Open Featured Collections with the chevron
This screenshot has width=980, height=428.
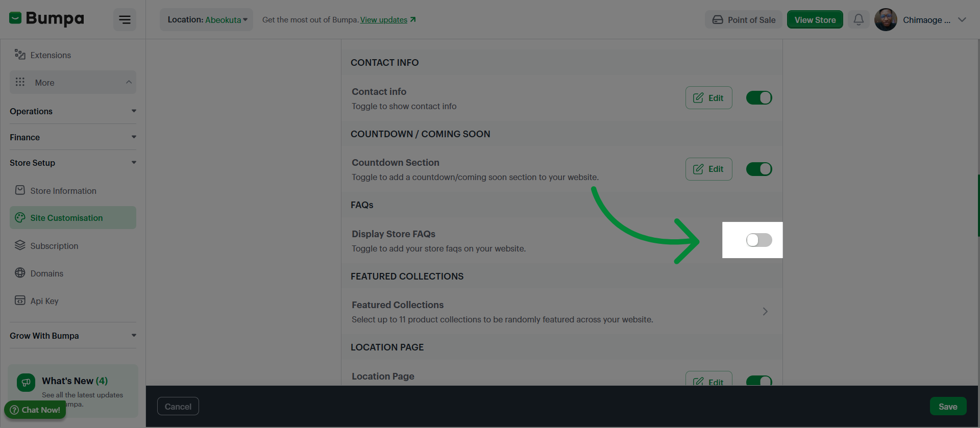[765, 312]
